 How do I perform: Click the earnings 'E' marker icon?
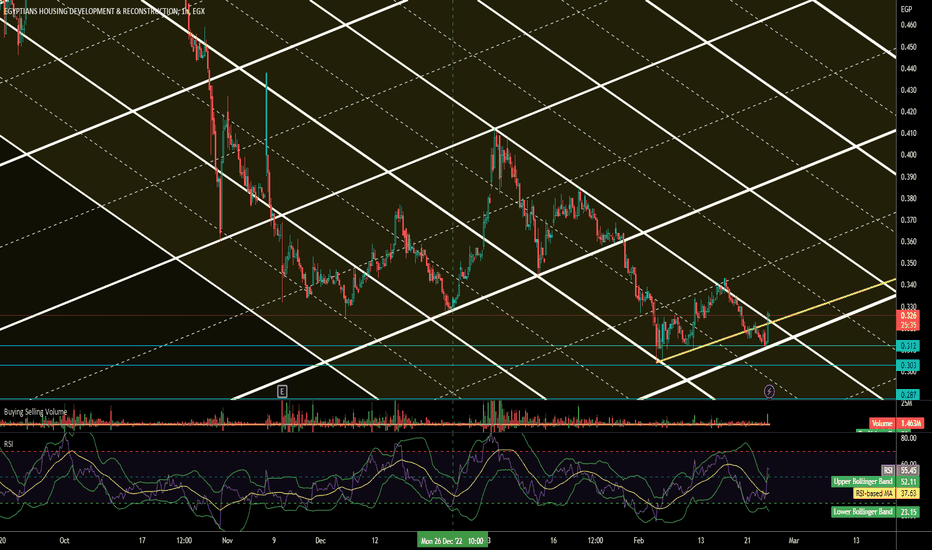pyautogui.click(x=282, y=391)
